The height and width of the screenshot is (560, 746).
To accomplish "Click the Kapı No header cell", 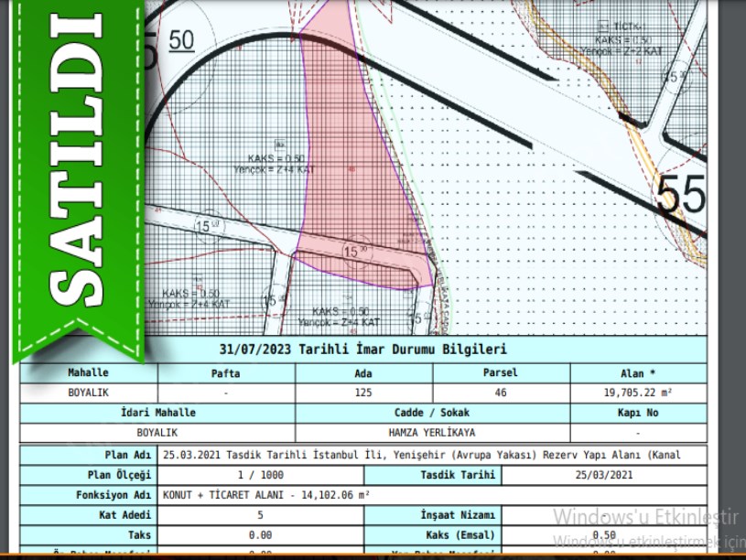I will [638, 413].
